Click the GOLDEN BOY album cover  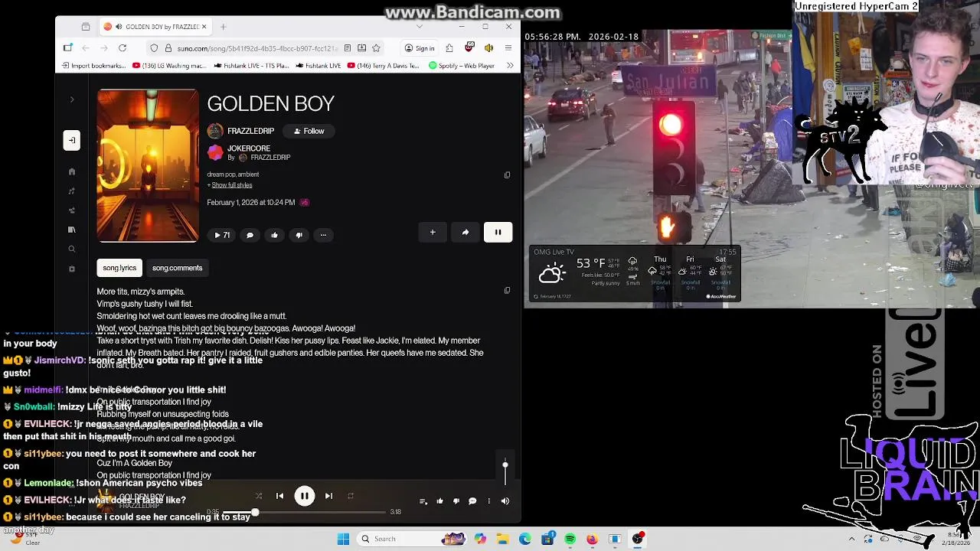[148, 166]
